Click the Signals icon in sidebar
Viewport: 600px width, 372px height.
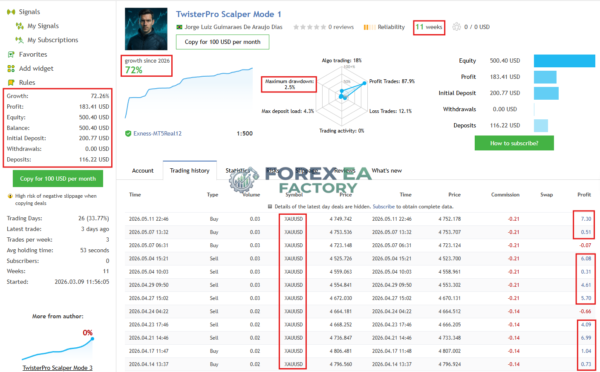click(11, 12)
